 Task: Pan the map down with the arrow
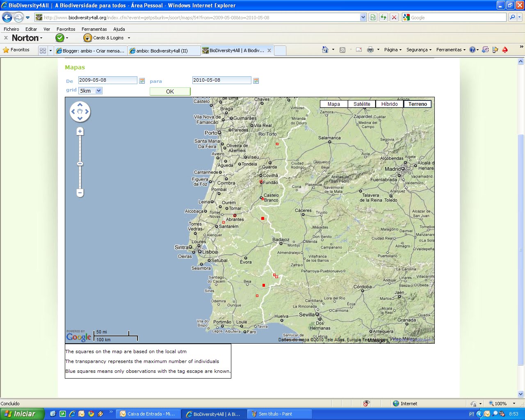click(80, 118)
